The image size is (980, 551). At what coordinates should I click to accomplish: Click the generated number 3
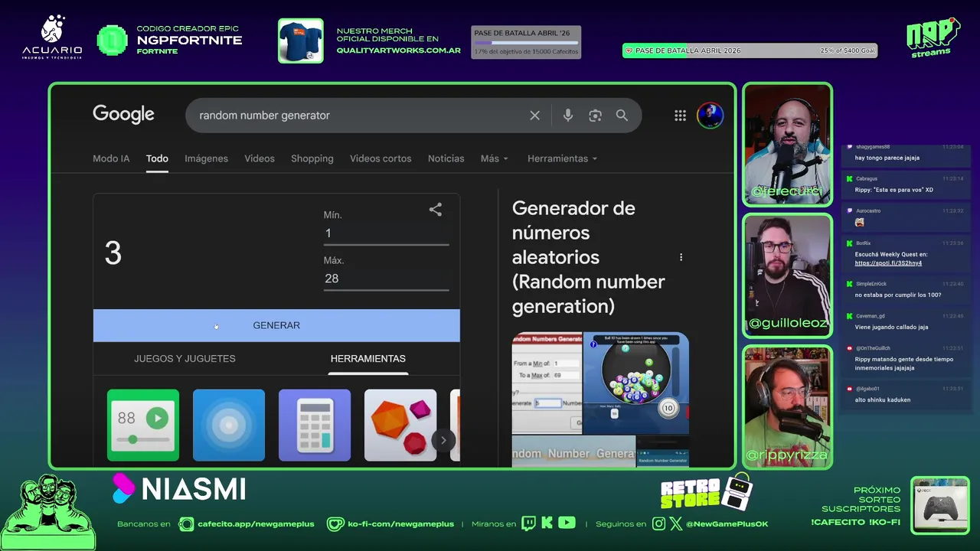click(113, 253)
